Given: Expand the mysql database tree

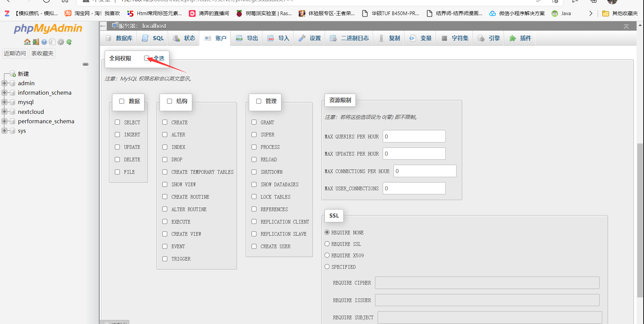Looking at the screenshot, I should click(4, 102).
